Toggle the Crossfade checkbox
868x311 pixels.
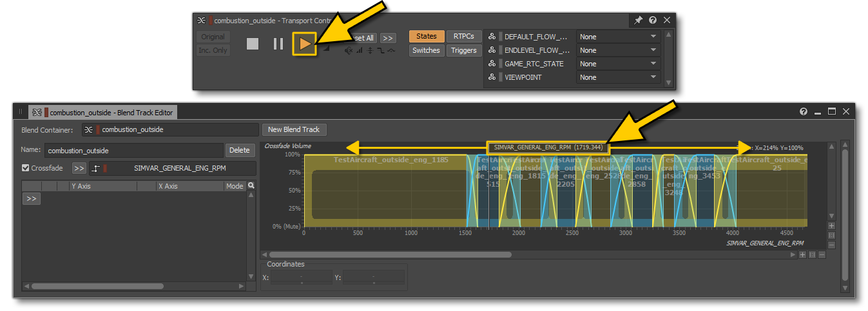point(26,168)
